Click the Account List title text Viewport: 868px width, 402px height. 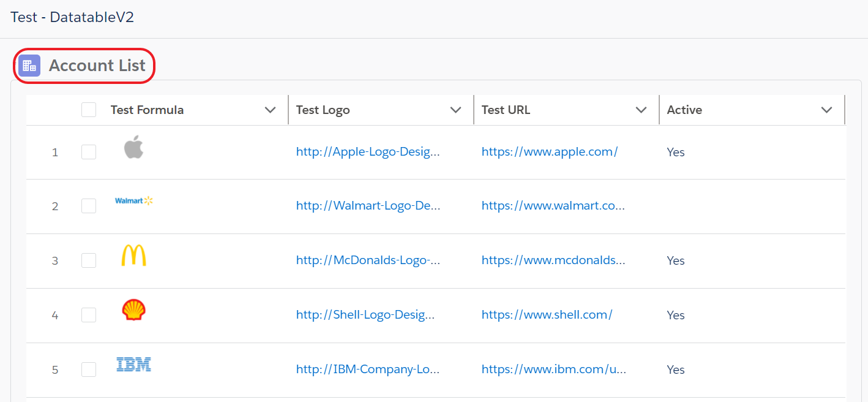pyautogui.click(x=97, y=66)
